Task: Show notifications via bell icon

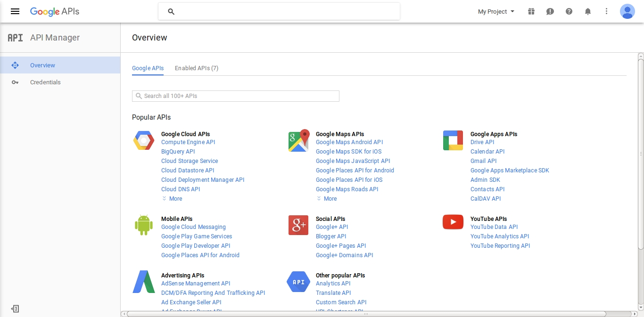Action: pyautogui.click(x=588, y=11)
